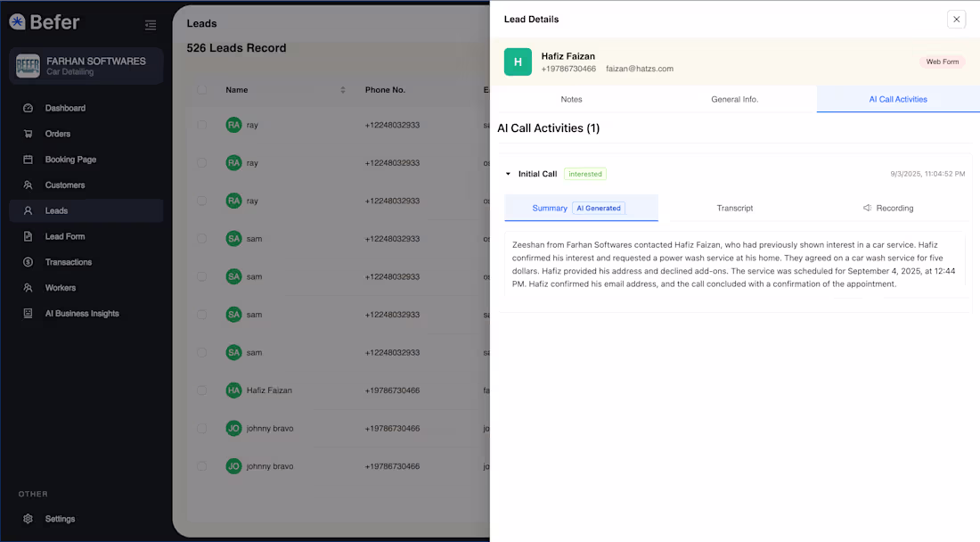This screenshot has width=980, height=542.
Task: Open the Recording tab
Action: point(888,209)
